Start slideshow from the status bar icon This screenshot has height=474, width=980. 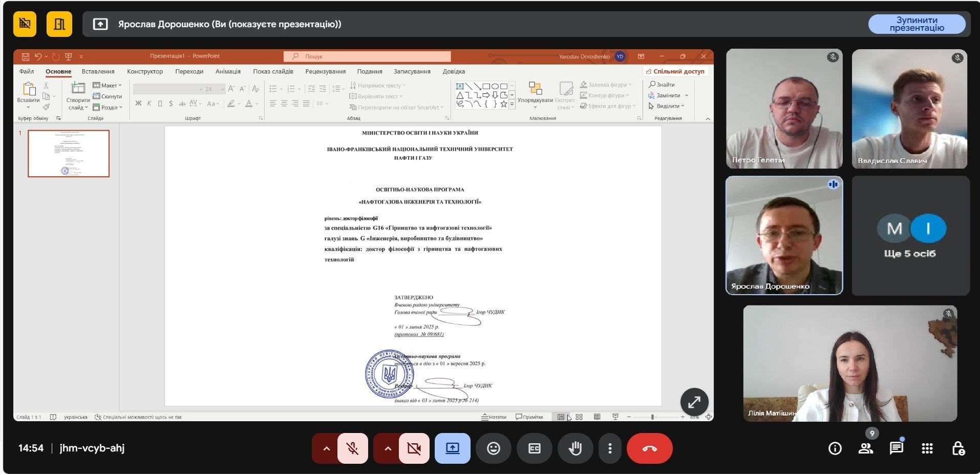coord(615,417)
